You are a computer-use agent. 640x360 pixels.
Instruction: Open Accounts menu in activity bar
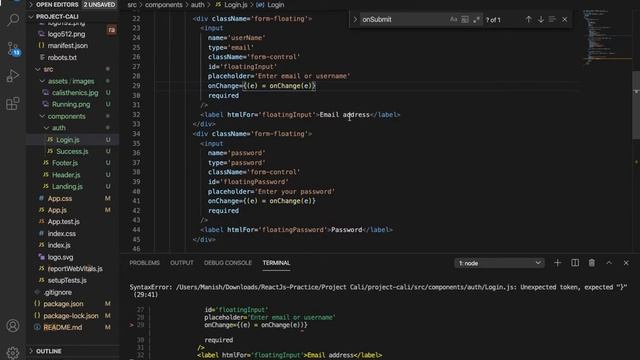13,326
